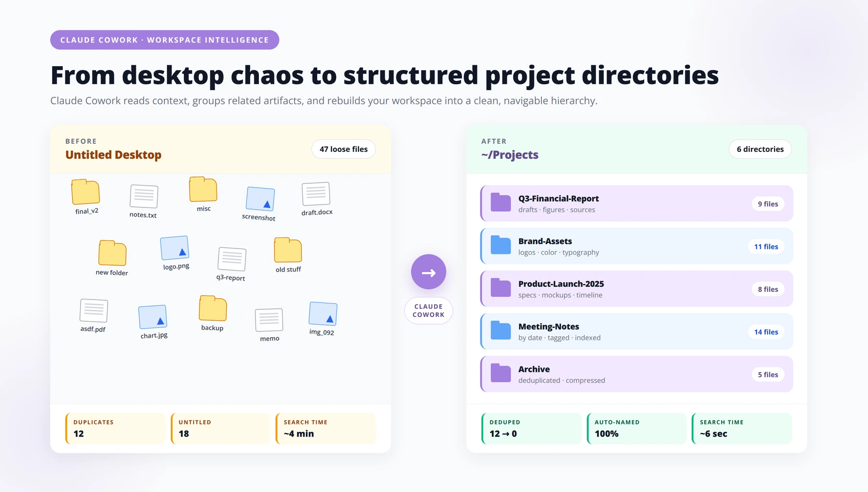Open the Brand-Assets directory name
Viewport: 868px width, 492px height.
[x=545, y=241]
